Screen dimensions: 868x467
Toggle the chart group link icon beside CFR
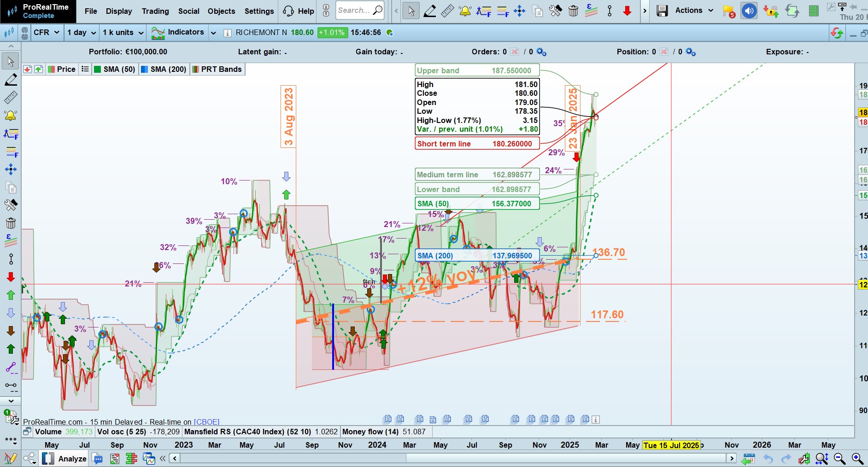[x=25, y=33]
